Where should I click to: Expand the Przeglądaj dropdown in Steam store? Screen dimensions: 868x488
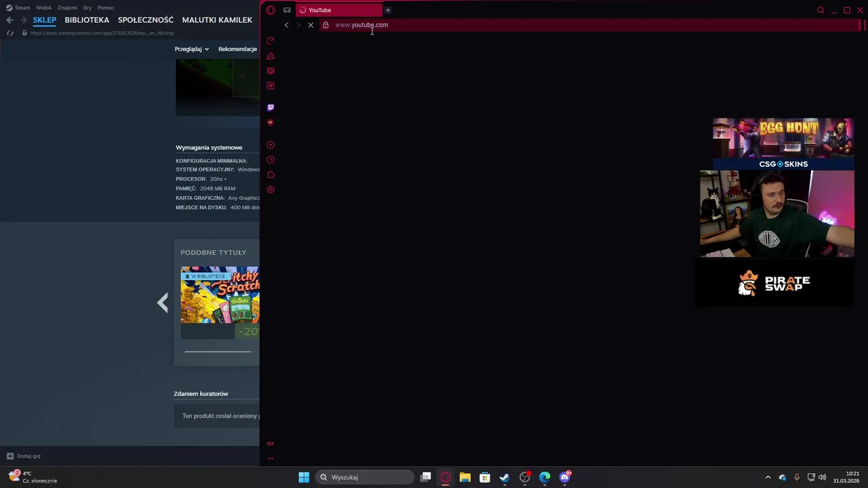pyautogui.click(x=191, y=49)
